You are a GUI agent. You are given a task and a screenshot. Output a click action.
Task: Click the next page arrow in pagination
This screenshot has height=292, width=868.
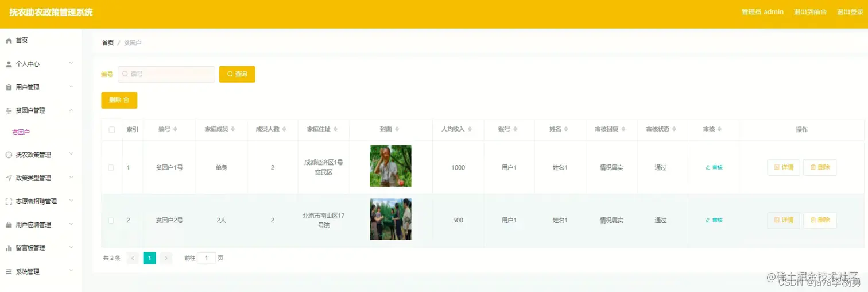166,258
